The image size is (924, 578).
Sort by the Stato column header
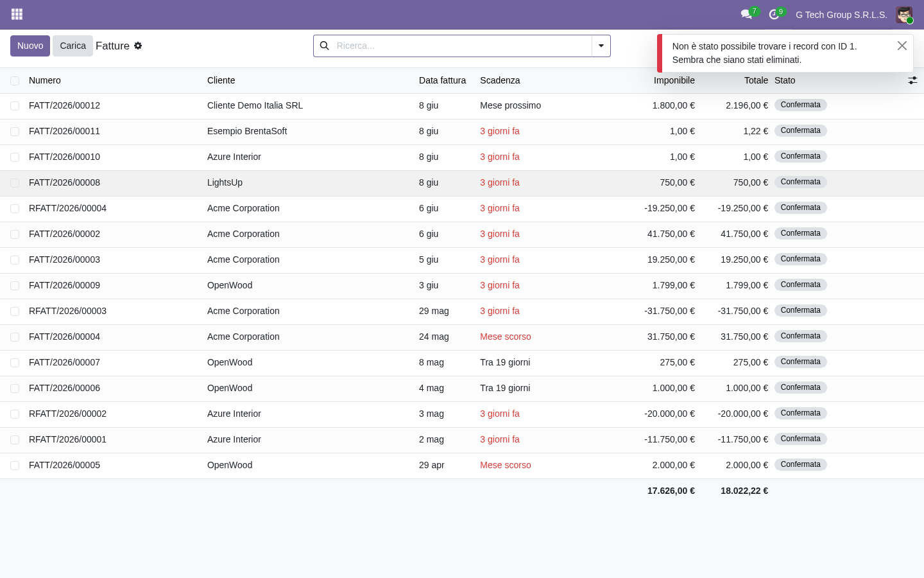785,80
